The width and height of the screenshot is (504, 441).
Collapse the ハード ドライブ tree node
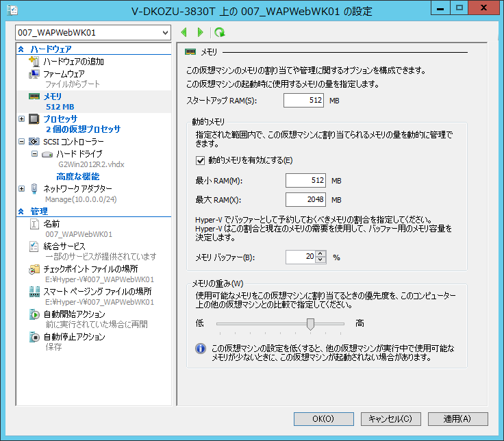34,154
